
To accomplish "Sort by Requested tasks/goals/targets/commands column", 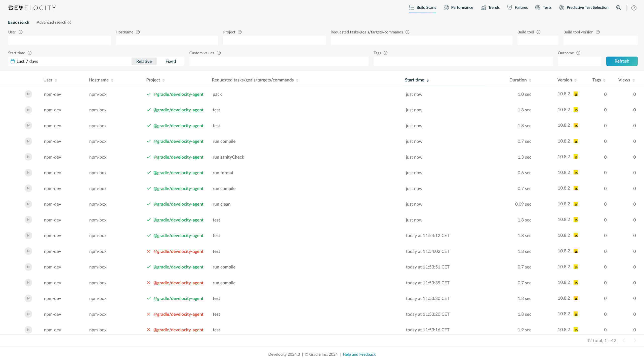I will (x=255, y=80).
